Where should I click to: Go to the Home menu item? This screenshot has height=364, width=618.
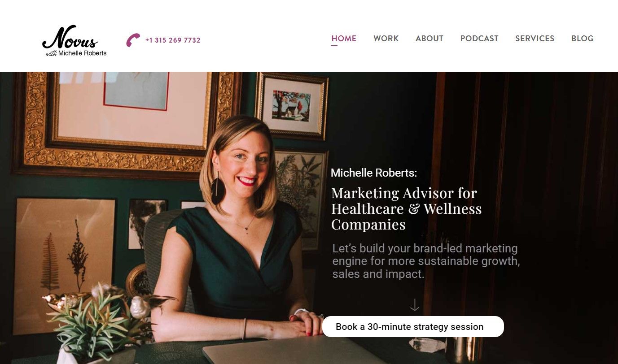tap(344, 39)
